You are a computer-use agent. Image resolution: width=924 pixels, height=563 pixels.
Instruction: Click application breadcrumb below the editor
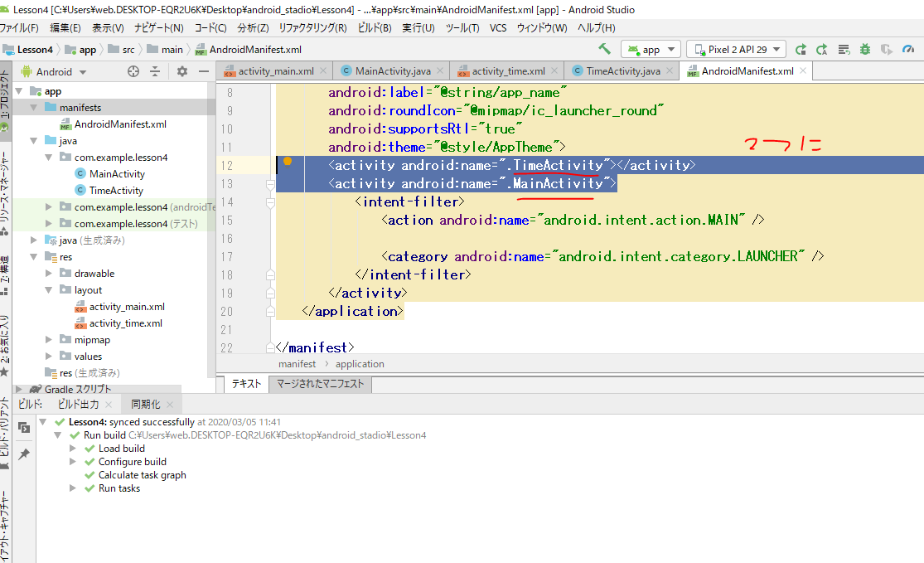(x=360, y=364)
